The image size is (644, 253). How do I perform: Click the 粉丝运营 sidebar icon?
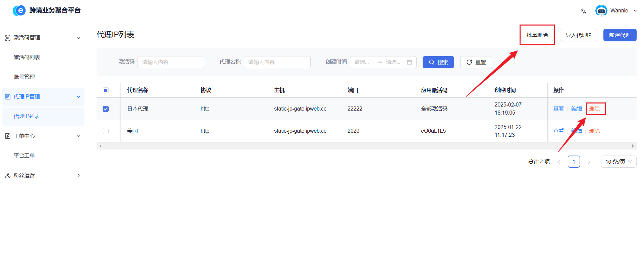coord(8,175)
